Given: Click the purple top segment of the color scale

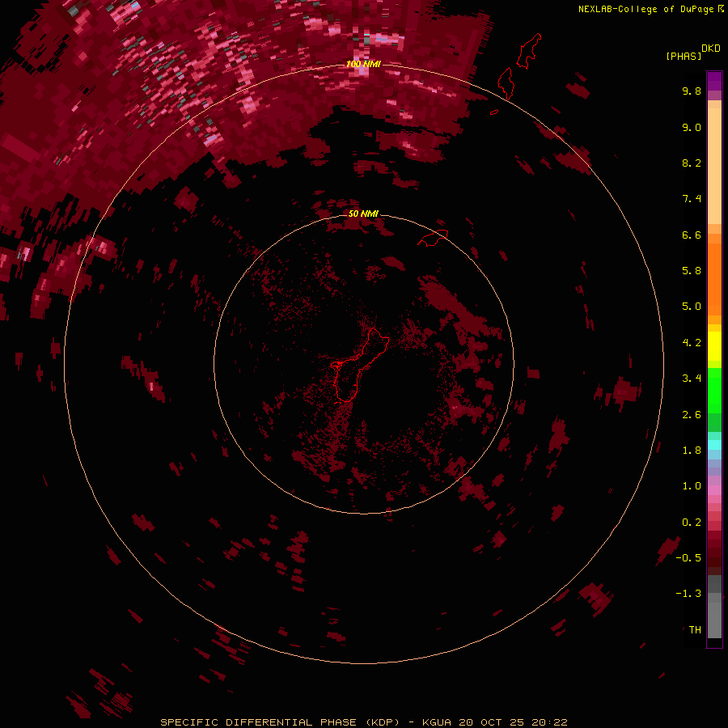Looking at the screenshot, I should 714,81.
